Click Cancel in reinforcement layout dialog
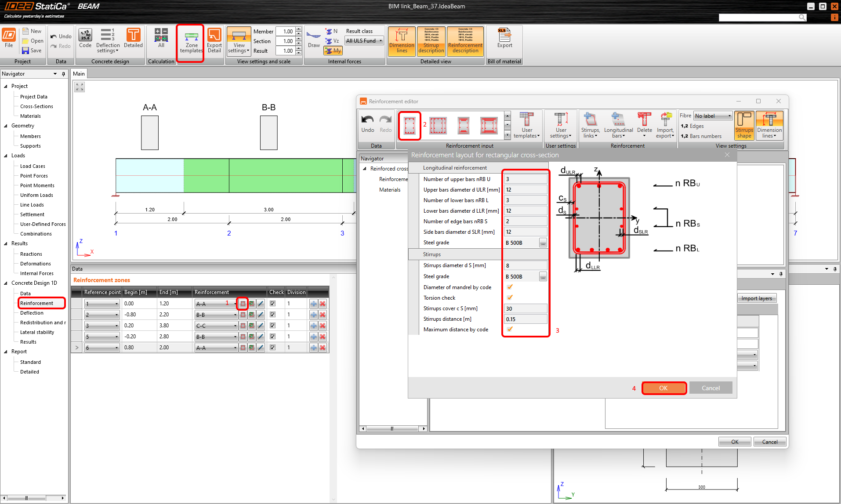The image size is (841, 504). click(710, 388)
